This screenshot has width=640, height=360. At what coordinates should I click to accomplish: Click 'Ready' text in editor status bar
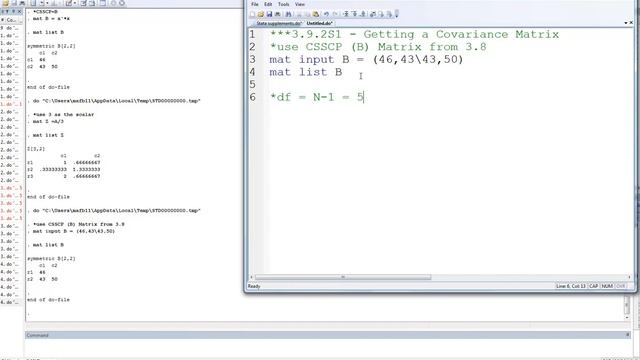(x=254, y=286)
